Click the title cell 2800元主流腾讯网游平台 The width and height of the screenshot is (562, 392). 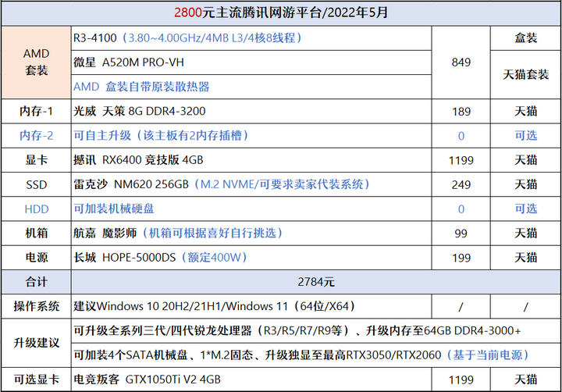pos(281,13)
